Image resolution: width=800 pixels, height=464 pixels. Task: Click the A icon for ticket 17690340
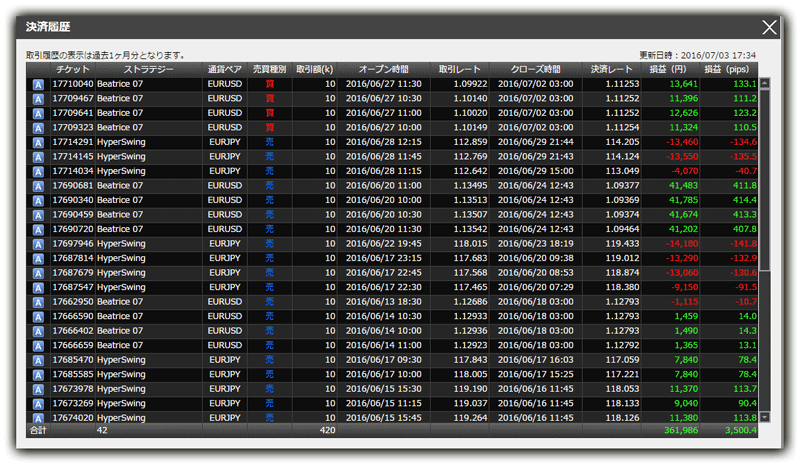pyautogui.click(x=38, y=201)
